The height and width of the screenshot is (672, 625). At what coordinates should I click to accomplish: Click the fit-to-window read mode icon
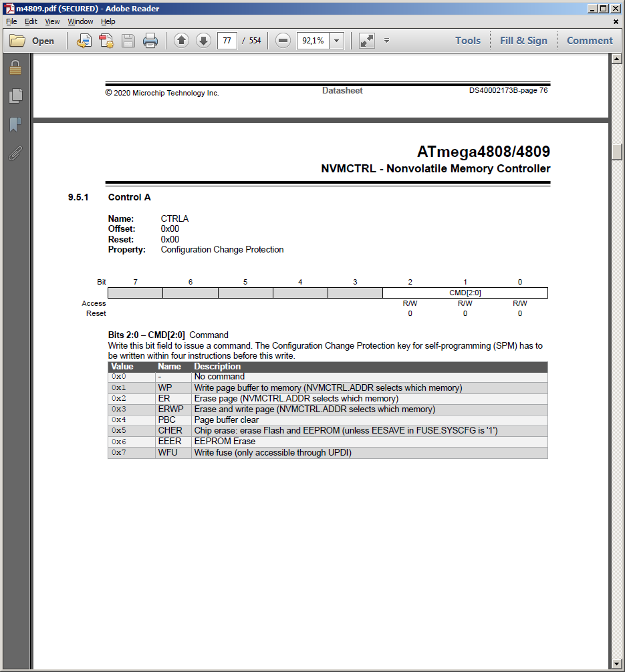(367, 41)
